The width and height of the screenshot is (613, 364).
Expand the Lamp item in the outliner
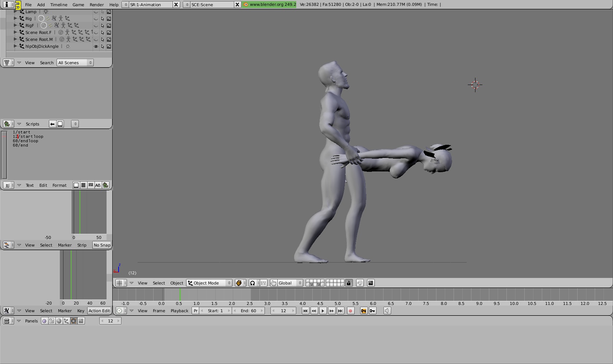pos(15,12)
